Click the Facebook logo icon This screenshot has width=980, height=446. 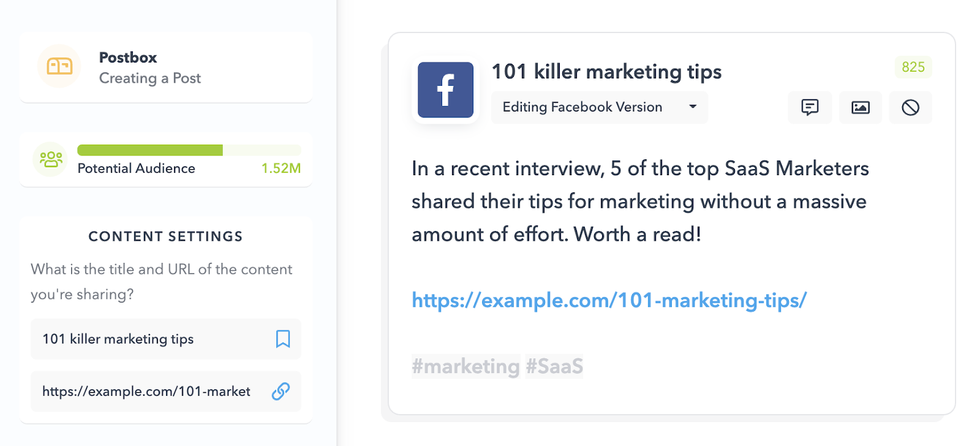coord(445,90)
